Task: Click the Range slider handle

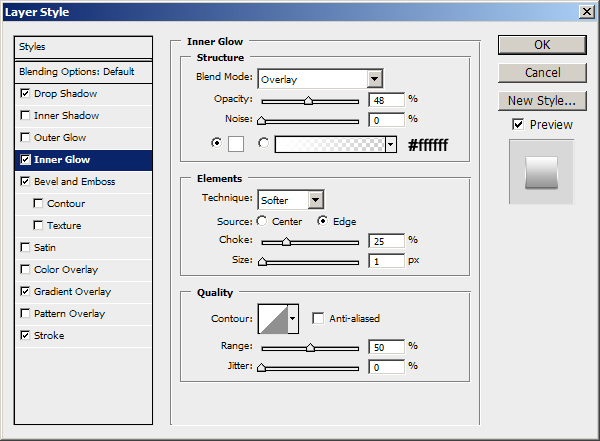Action: click(x=310, y=348)
